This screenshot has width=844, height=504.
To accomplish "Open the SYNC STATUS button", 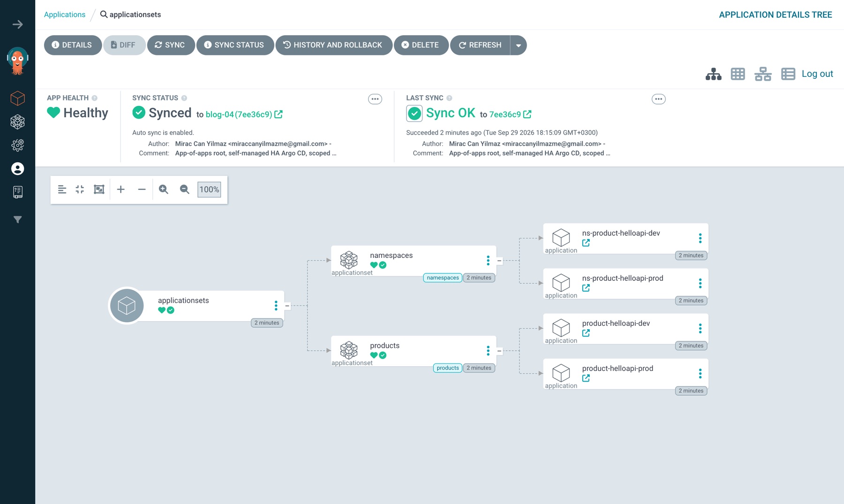I will click(235, 45).
